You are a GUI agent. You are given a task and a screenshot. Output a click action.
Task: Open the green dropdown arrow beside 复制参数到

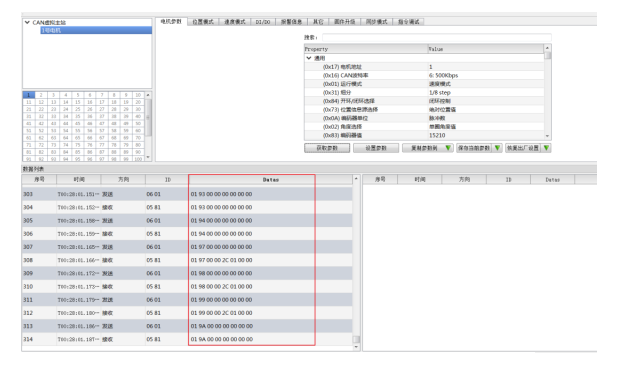(x=448, y=148)
